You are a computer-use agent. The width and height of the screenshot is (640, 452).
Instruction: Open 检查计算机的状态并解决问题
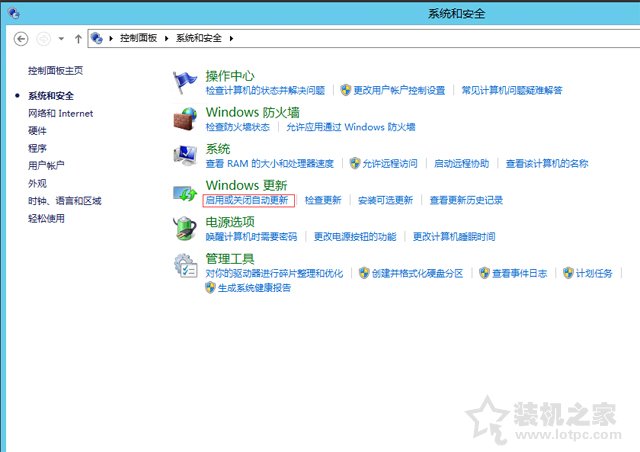tap(265, 90)
